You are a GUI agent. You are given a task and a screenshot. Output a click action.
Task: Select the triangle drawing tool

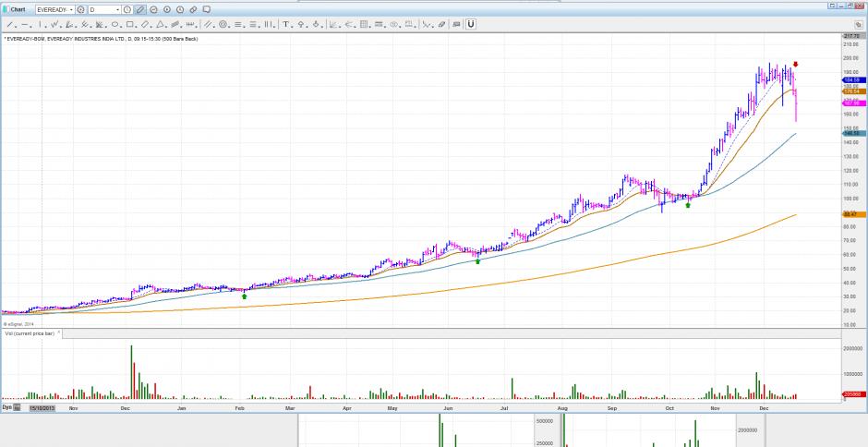coord(160,24)
